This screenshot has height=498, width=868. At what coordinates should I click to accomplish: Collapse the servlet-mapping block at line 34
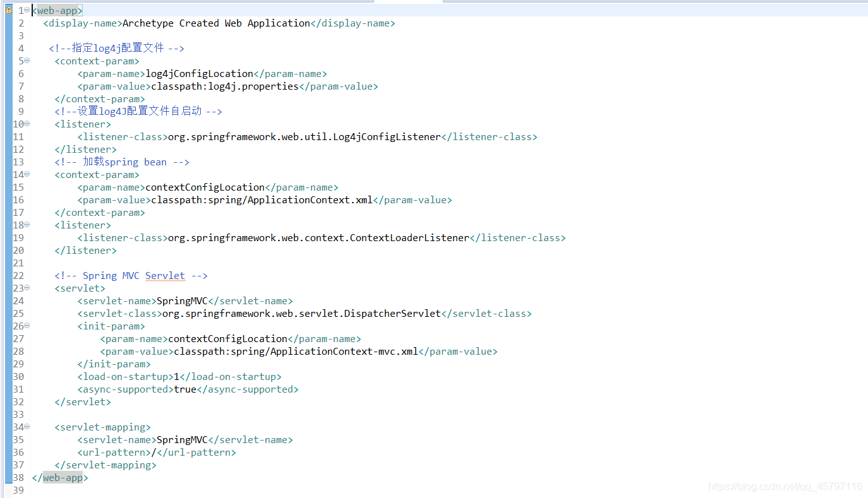(x=26, y=427)
